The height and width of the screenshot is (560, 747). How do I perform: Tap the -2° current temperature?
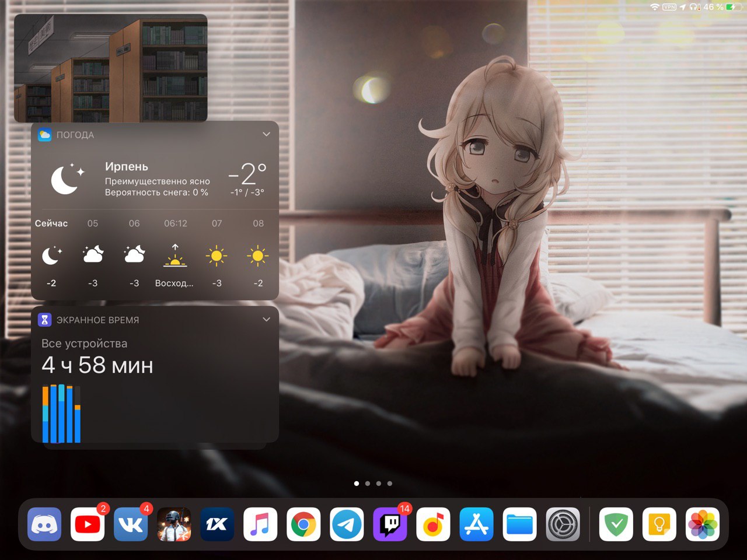(247, 174)
